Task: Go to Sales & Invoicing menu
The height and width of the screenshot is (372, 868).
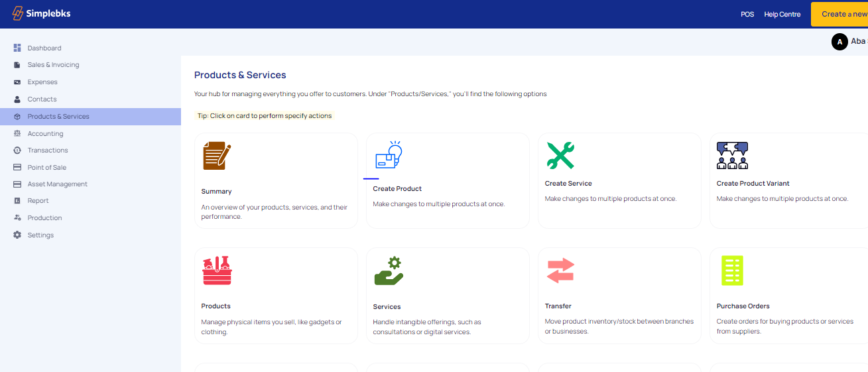Action: [x=53, y=65]
